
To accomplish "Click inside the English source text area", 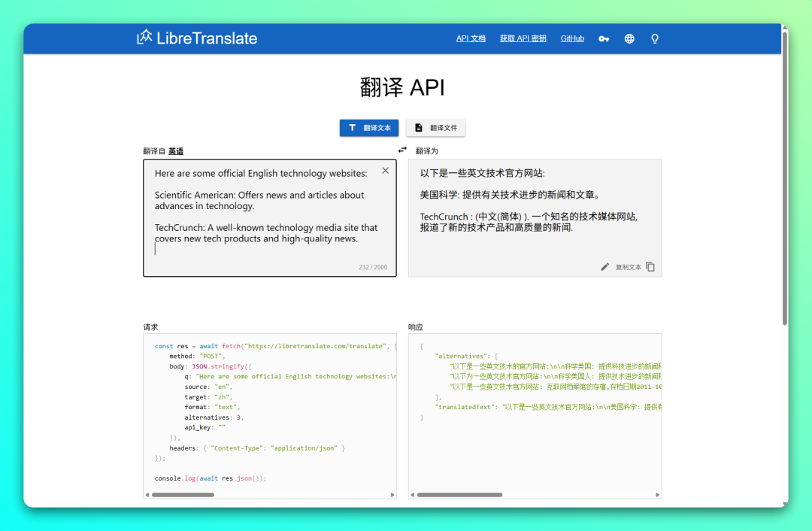I will pos(270,218).
